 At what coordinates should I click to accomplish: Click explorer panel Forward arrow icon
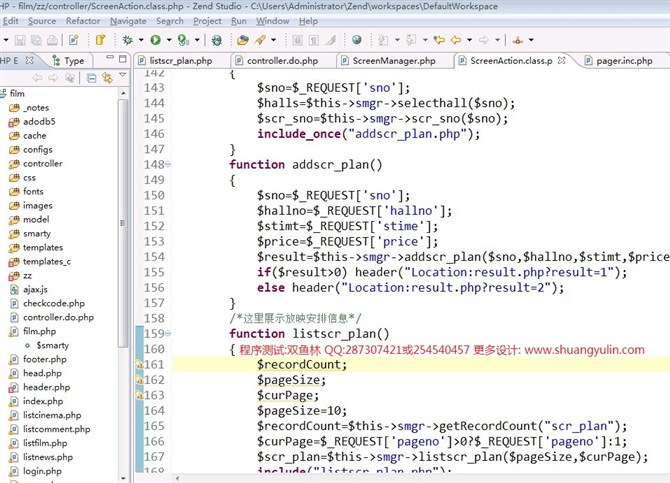[x=53, y=78]
